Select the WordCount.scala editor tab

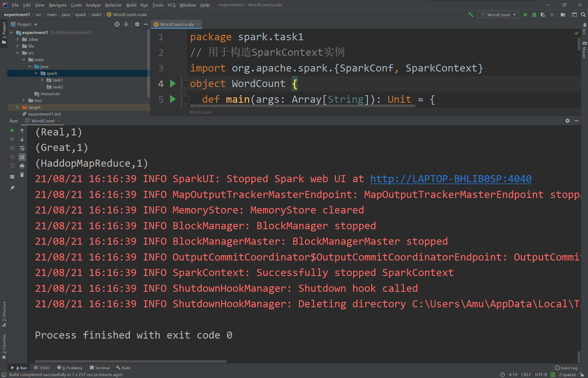(177, 24)
